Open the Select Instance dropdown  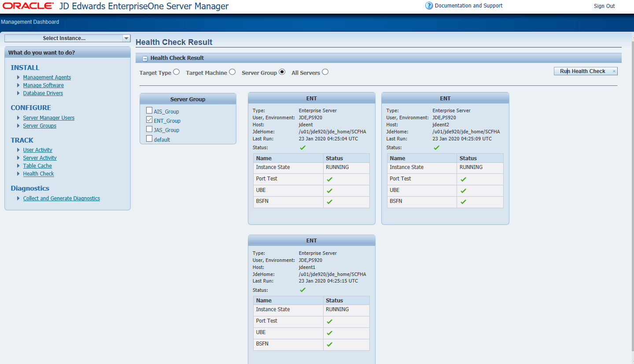click(x=126, y=38)
